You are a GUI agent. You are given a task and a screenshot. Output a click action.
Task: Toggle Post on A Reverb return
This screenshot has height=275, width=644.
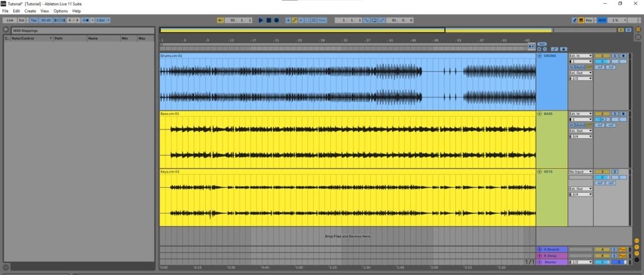click(x=623, y=249)
